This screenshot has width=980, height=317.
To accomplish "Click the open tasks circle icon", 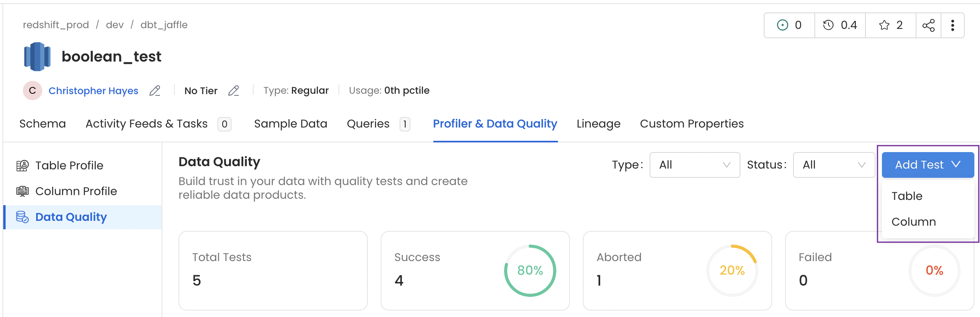I will coord(782,25).
